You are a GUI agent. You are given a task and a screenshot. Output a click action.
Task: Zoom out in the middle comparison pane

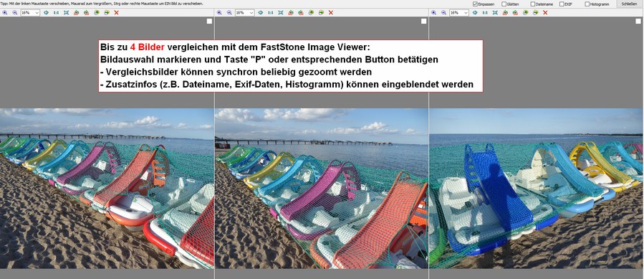[229, 13]
